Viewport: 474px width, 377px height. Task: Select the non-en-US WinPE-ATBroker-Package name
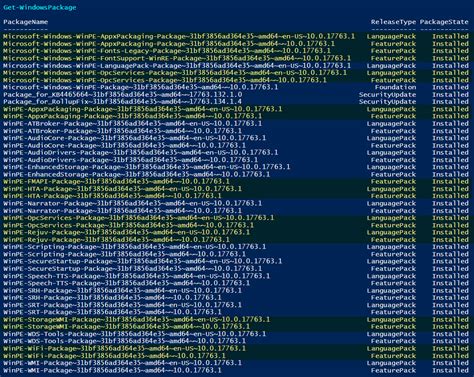(122, 131)
